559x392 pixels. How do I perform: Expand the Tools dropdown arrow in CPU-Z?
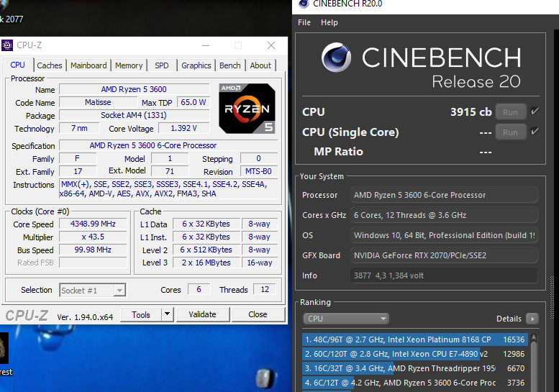click(x=167, y=314)
